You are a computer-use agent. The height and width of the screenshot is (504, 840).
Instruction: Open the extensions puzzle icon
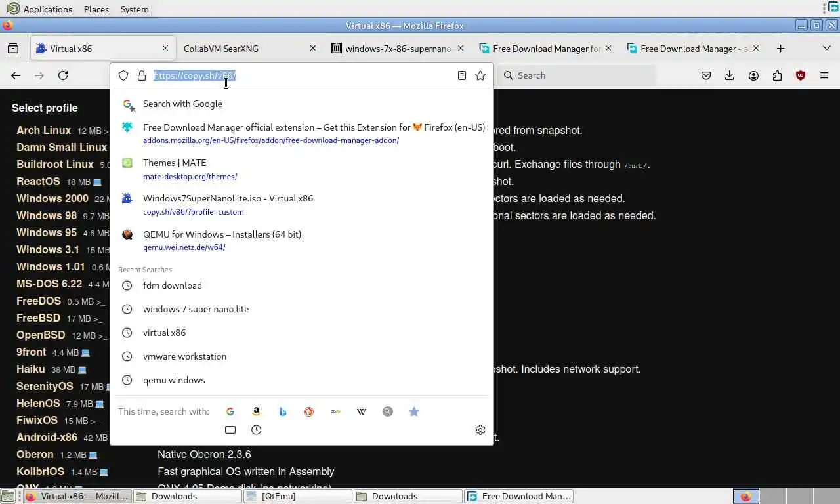click(777, 75)
